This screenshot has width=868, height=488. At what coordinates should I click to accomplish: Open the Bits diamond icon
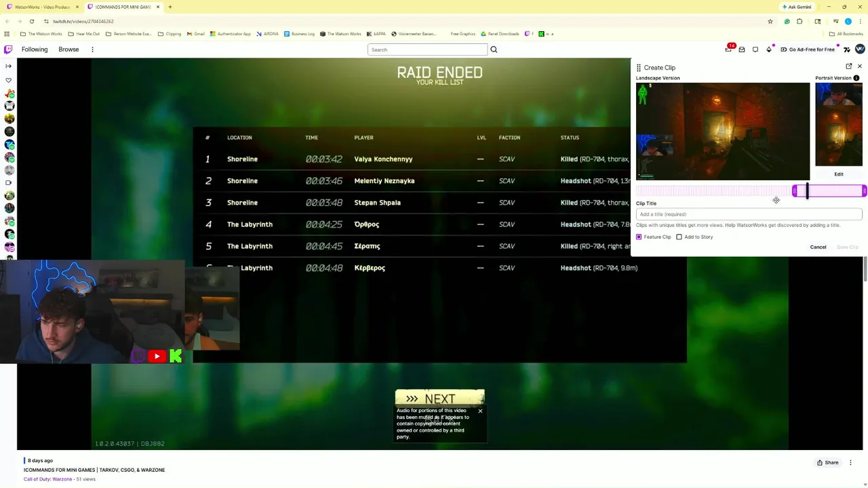769,49
